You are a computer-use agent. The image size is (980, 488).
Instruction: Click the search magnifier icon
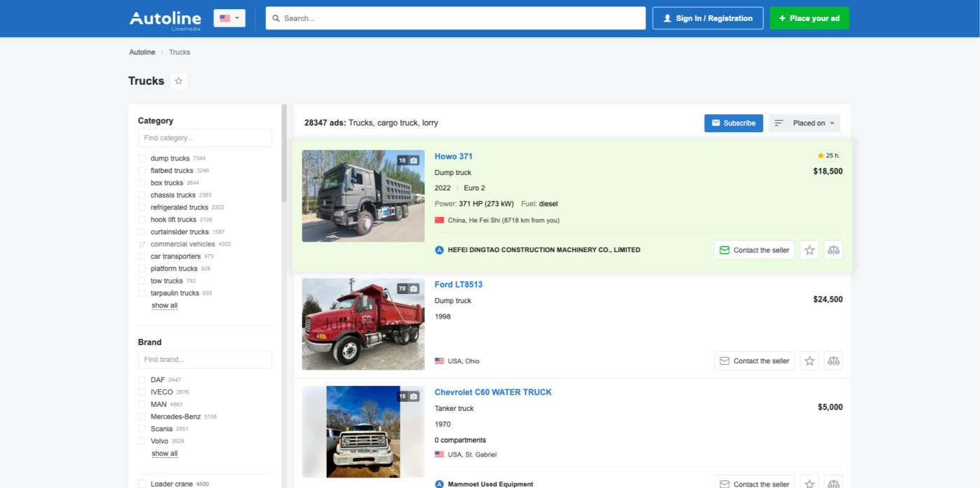click(x=276, y=18)
